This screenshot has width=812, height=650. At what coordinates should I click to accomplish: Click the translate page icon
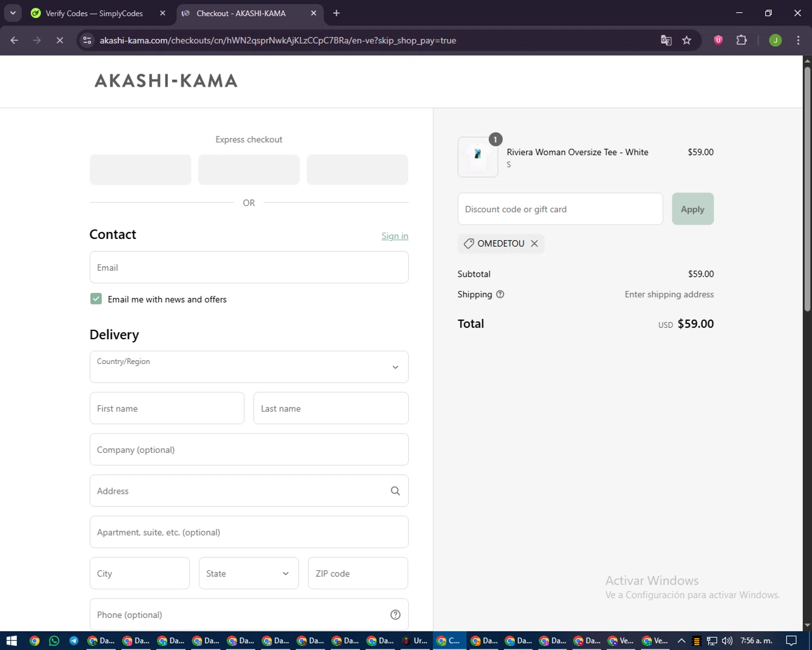(x=666, y=40)
